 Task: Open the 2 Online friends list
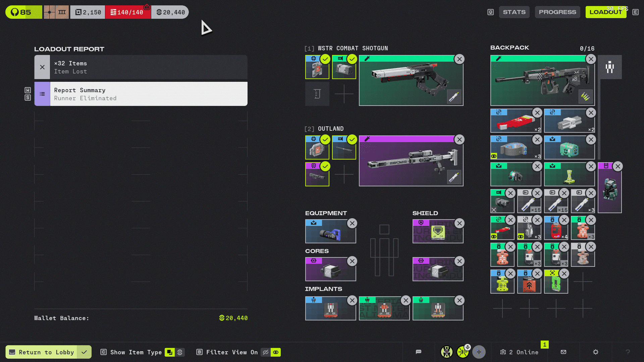(519, 352)
